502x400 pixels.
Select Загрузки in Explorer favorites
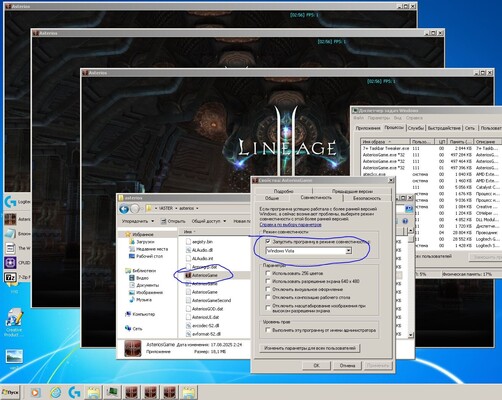[145, 242]
